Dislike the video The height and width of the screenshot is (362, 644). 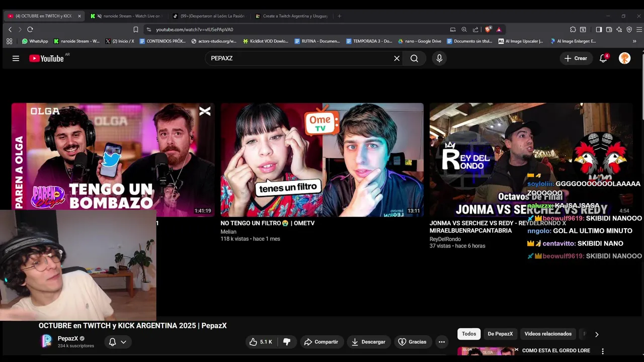(x=287, y=342)
